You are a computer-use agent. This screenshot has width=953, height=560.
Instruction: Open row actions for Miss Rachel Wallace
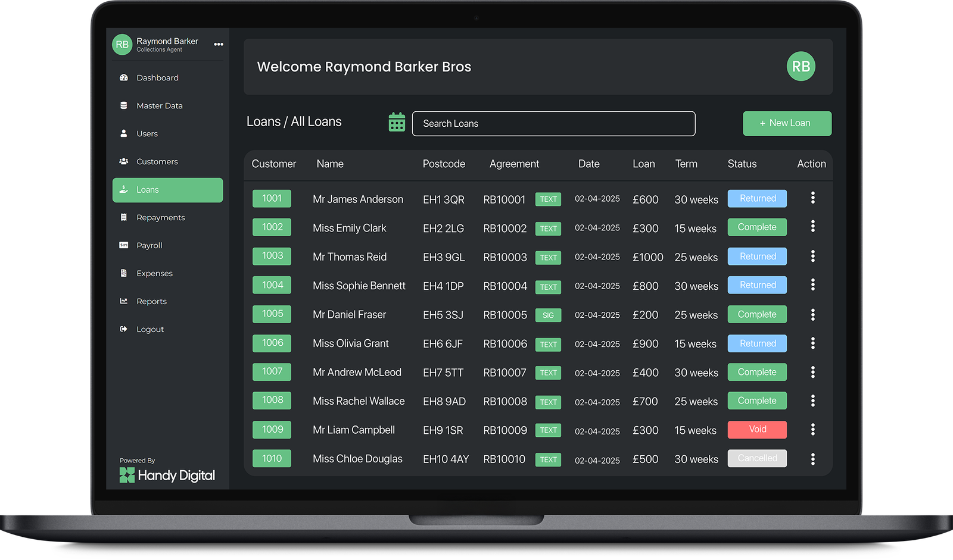(812, 401)
